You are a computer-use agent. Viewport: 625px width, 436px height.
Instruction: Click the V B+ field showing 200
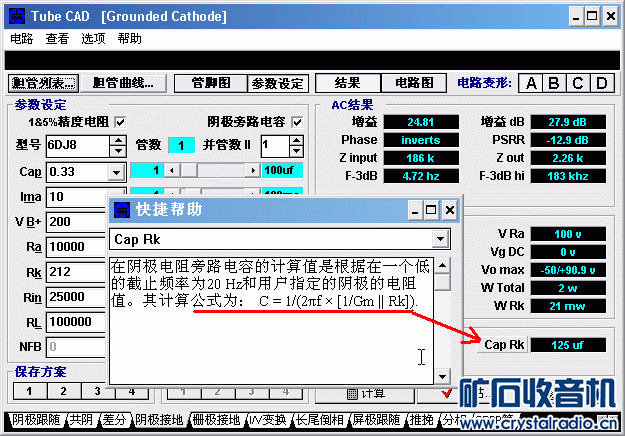77,222
